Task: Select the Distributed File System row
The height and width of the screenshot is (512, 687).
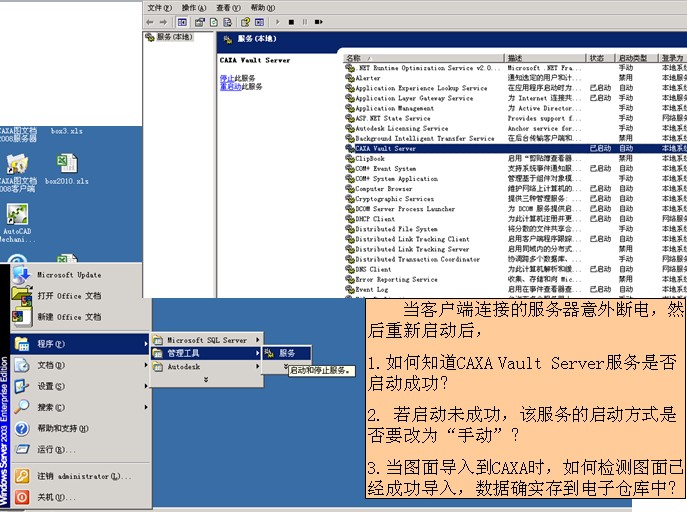Action: [x=516, y=229]
